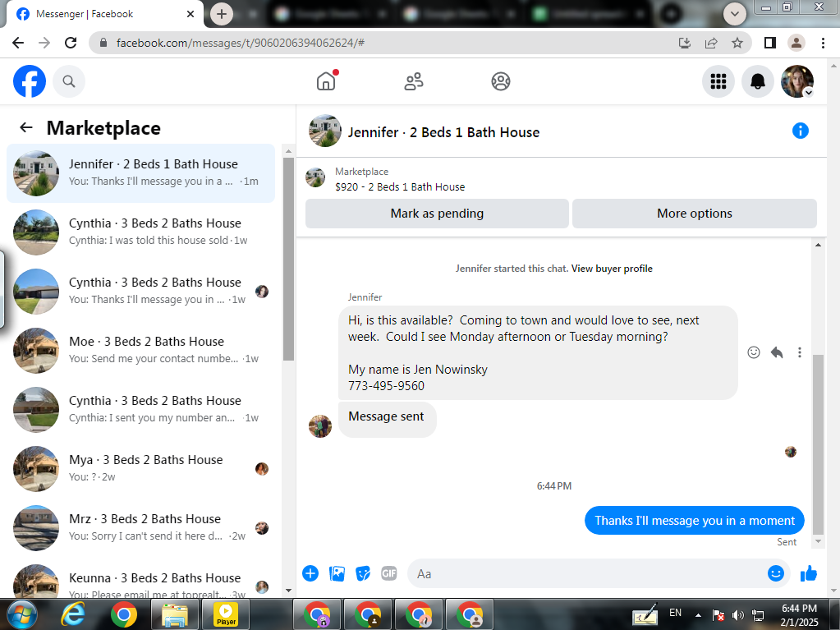Click the install app icon in address bar
Image resolution: width=840 pixels, height=630 pixels.
(684, 43)
